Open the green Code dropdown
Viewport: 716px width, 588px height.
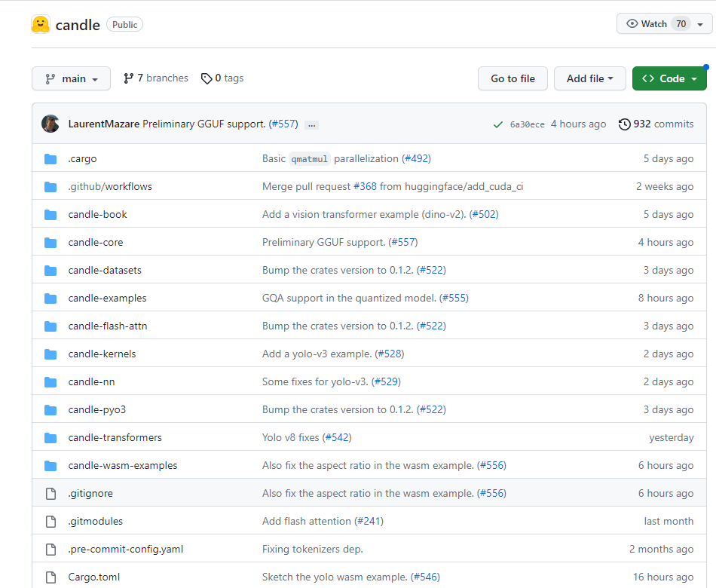669,78
